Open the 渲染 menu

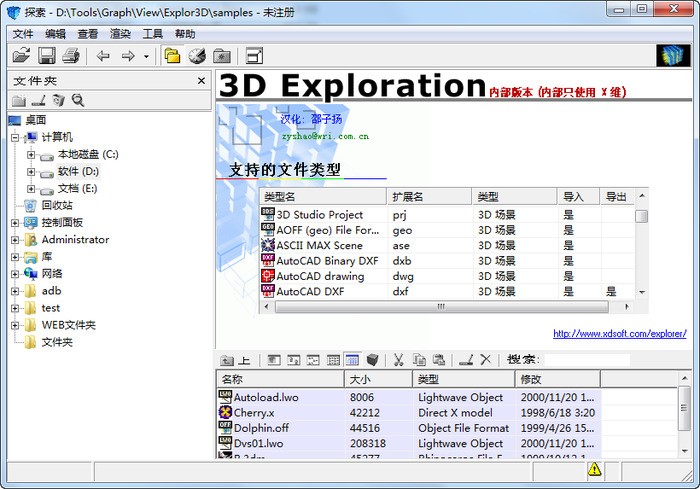[120, 34]
